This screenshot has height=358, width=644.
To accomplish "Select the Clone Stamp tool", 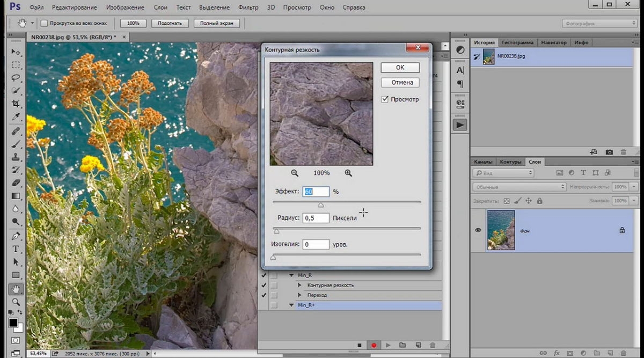I will (x=16, y=157).
